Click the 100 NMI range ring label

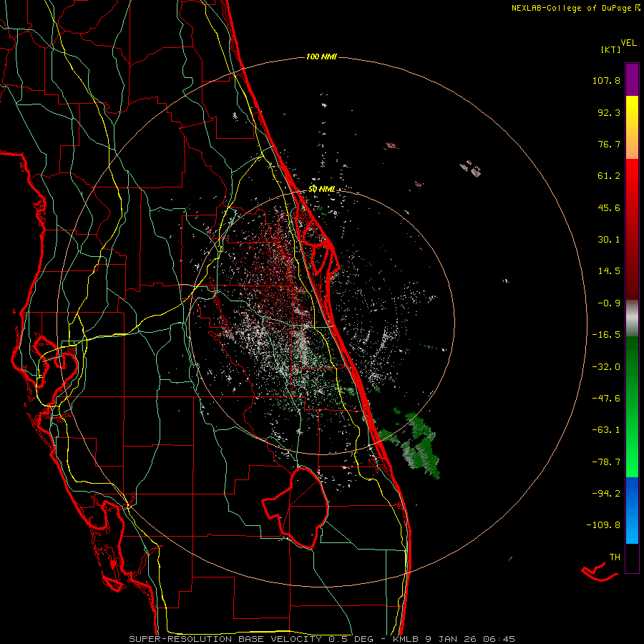click(x=321, y=57)
